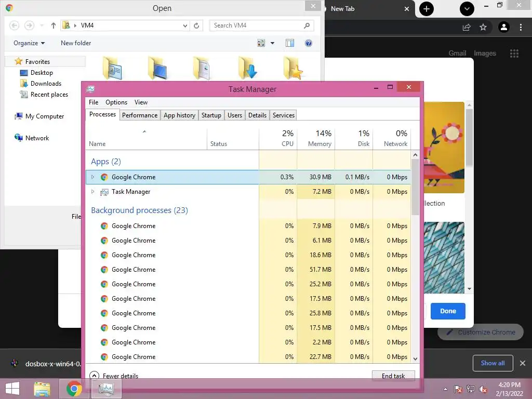Expand the Google Chrome app process group
The height and width of the screenshot is (399, 532).
pos(92,177)
